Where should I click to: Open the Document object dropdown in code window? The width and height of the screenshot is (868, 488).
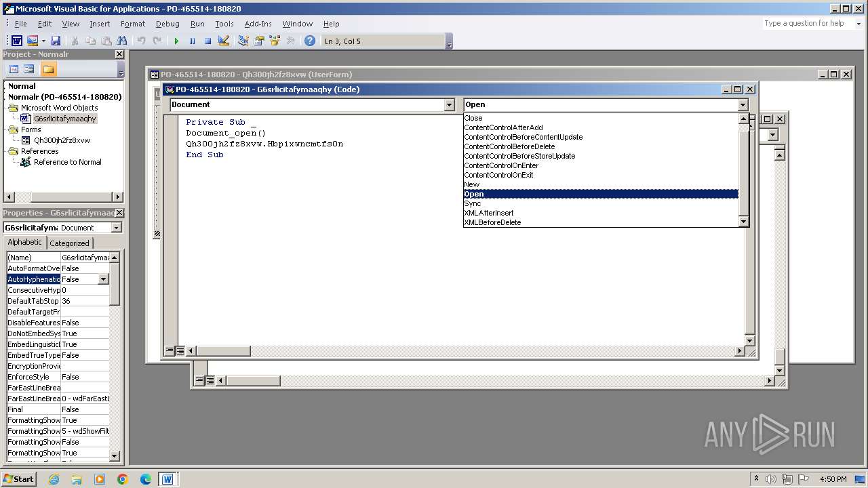coord(449,104)
